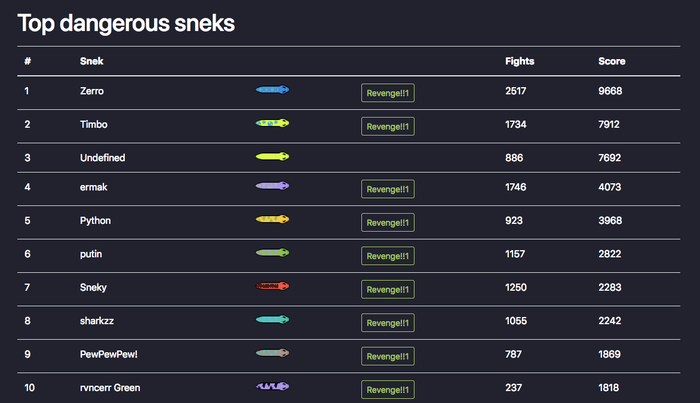Click Python's yellow-orange snake icon
700x403 pixels.
273,219
